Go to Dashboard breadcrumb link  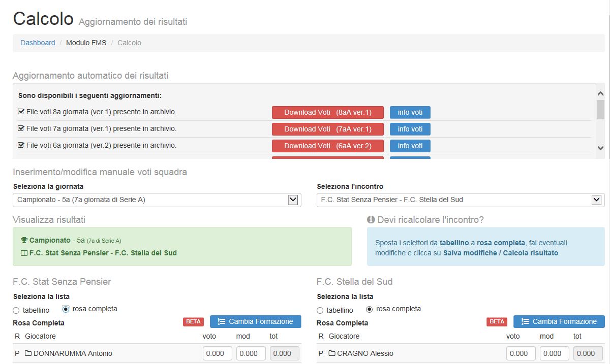[38, 43]
